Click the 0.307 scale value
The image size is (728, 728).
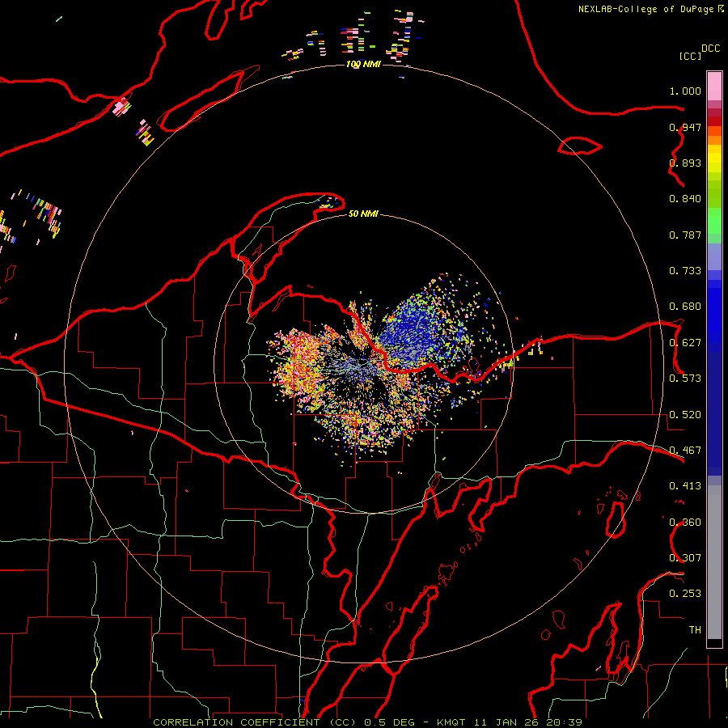click(x=685, y=558)
